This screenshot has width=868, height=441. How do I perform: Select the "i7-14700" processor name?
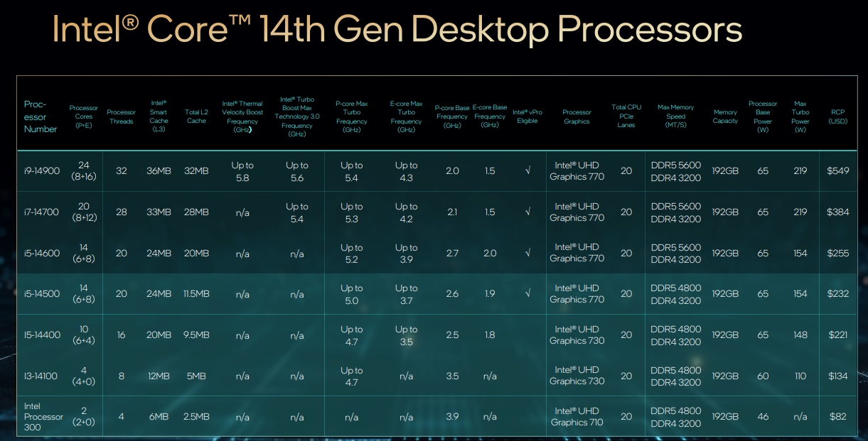tap(41, 212)
